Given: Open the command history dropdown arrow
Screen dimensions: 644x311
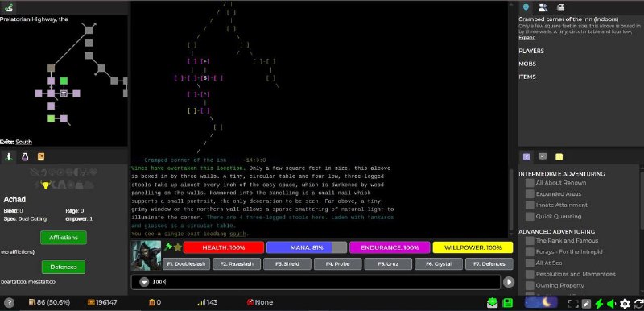Looking at the screenshot, I should pyautogui.click(x=144, y=282).
